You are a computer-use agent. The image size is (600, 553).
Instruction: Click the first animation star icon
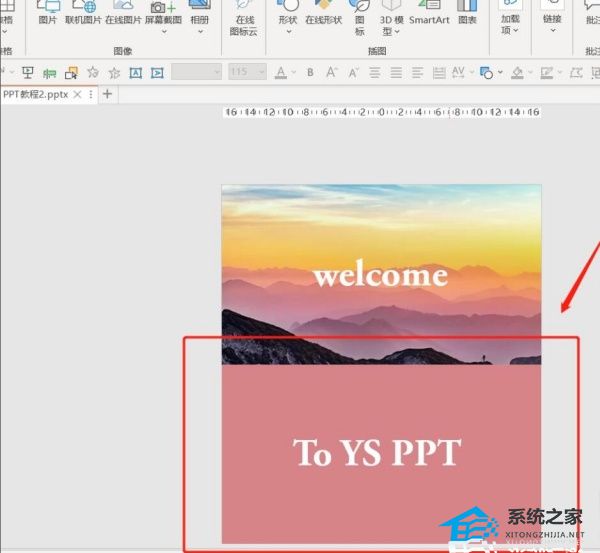[x=93, y=72]
